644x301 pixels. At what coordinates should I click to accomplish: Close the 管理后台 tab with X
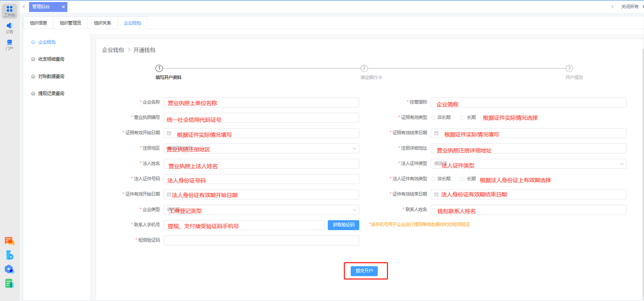[x=63, y=7]
